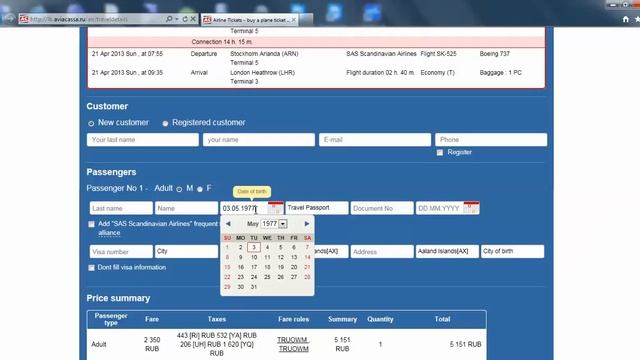Open the Aaland Islands[AX] country dropdown
The height and width of the screenshot is (360, 640).
pyautogui.click(x=447, y=251)
